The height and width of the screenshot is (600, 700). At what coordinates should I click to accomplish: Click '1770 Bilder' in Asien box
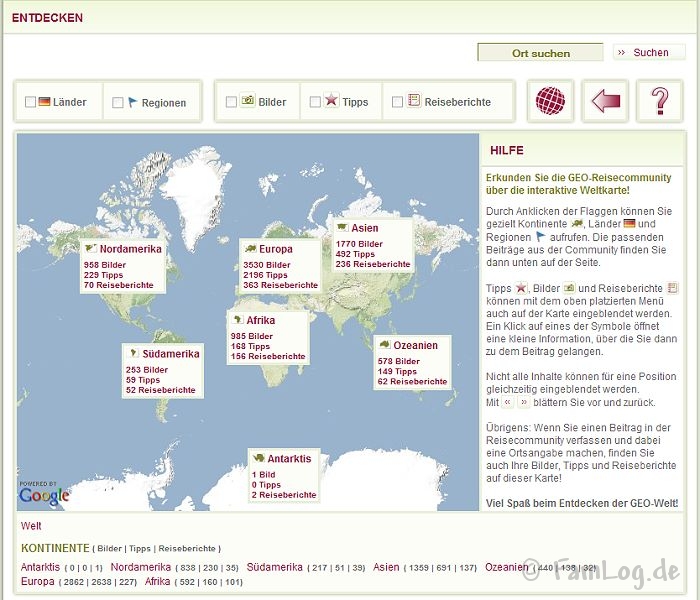coord(359,244)
